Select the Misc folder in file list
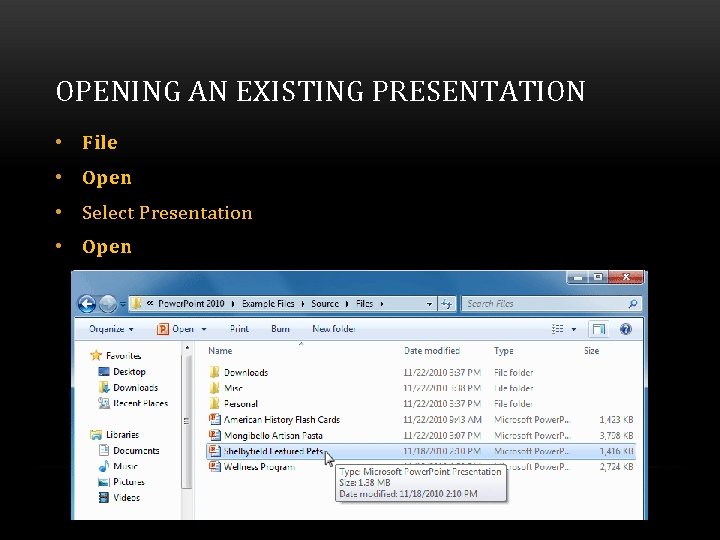 point(233,388)
